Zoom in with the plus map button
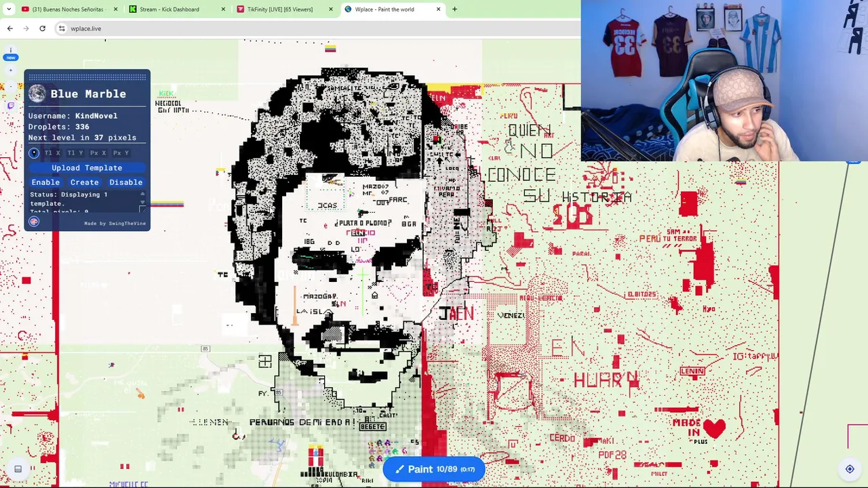Image resolution: width=868 pixels, height=488 pixels. pos(11,70)
